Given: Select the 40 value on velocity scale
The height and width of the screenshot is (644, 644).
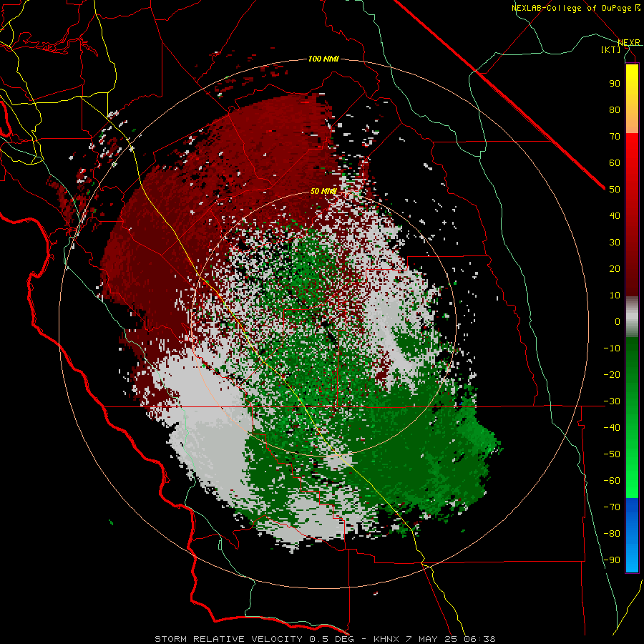Looking at the screenshot, I should tap(615, 216).
